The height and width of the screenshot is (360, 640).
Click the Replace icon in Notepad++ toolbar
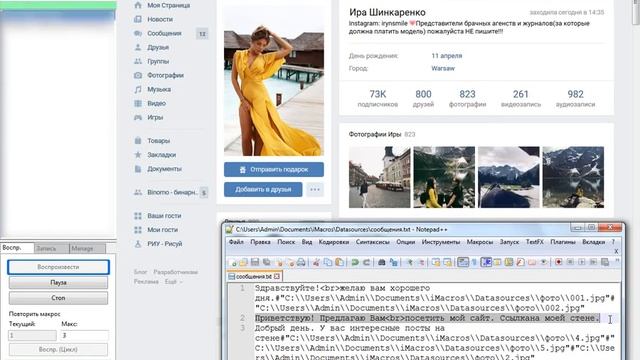[393, 262]
